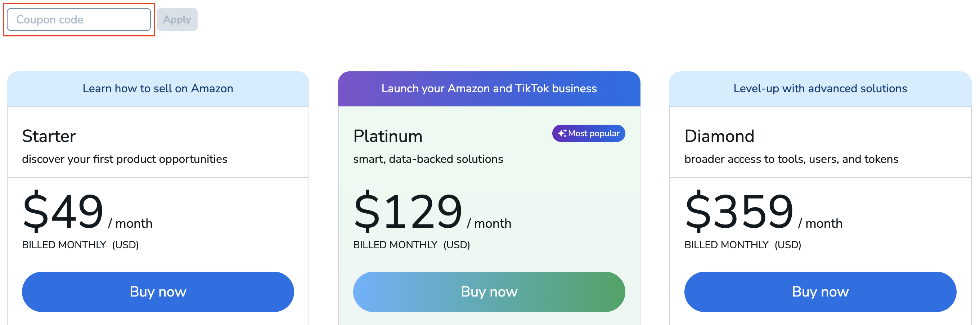Click the sparkle icon in Most popular badge
The width and height of the screenshot is (980, 325).
pos(562,133)
